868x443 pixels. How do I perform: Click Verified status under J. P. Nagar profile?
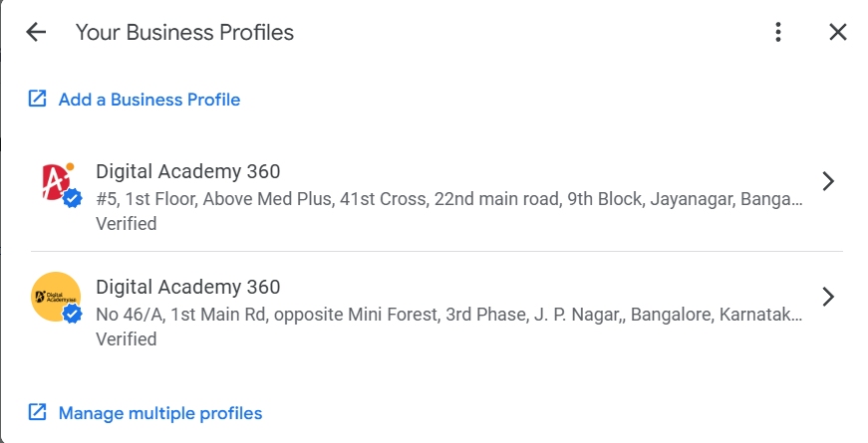coord(127,339)
